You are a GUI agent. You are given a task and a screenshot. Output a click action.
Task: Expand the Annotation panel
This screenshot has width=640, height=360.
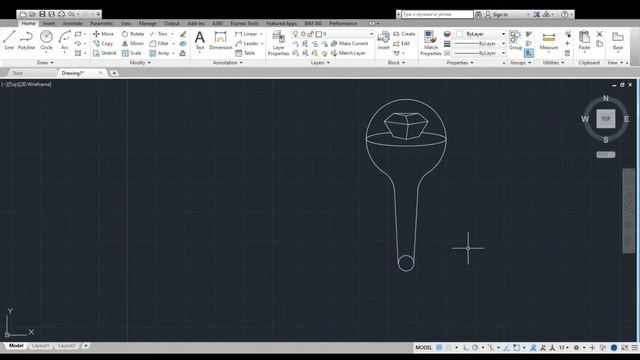coord(228,63)
